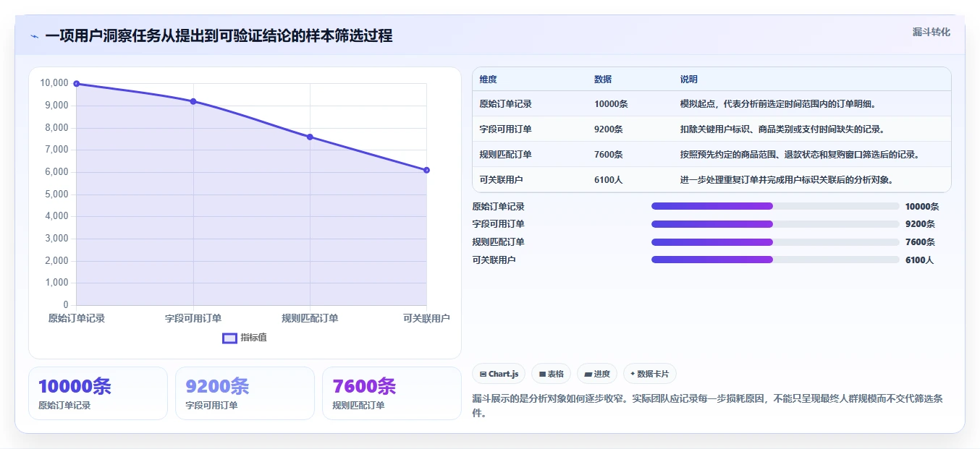Click the 进度 tag chip

(x=597, y=374)
